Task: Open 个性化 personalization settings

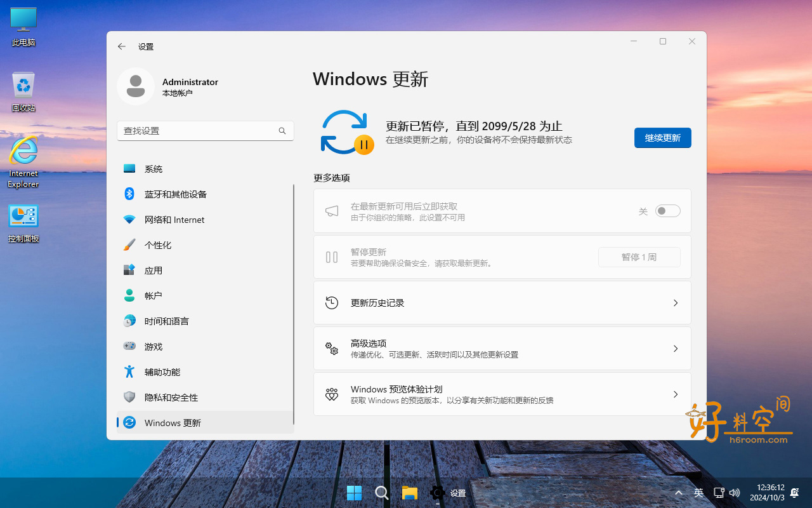Action: pos(205,245)
